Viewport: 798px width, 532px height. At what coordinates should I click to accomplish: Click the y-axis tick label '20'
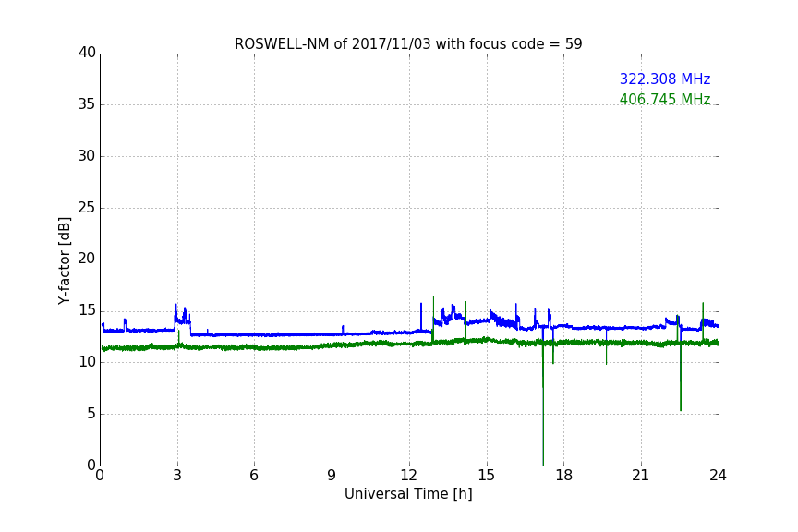[87, 259]
